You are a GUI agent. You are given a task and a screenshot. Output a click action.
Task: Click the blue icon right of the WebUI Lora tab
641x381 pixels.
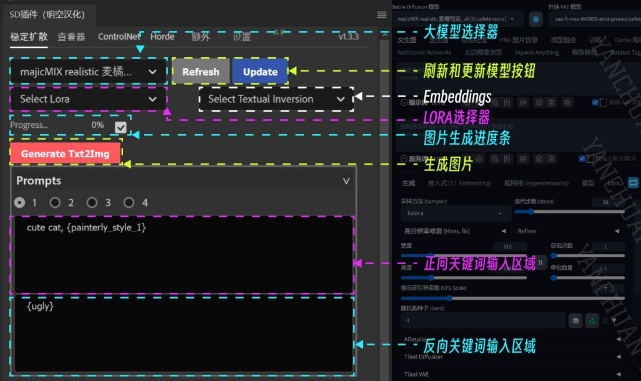[633, 183]
